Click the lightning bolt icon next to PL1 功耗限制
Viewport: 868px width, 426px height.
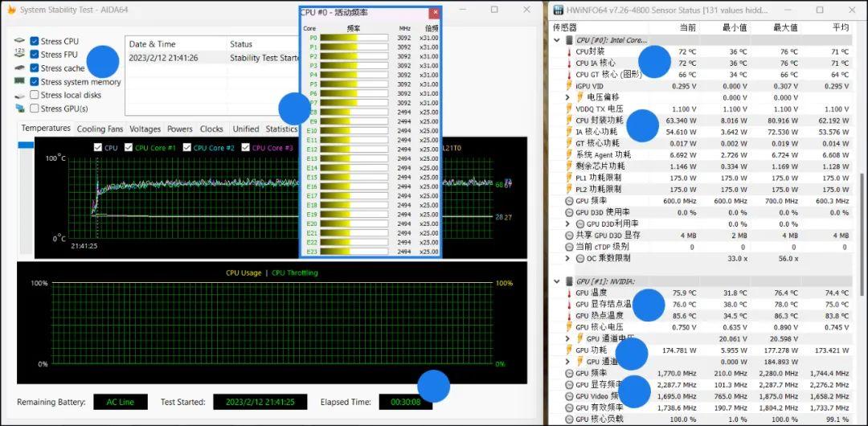(x=569, y=178)
